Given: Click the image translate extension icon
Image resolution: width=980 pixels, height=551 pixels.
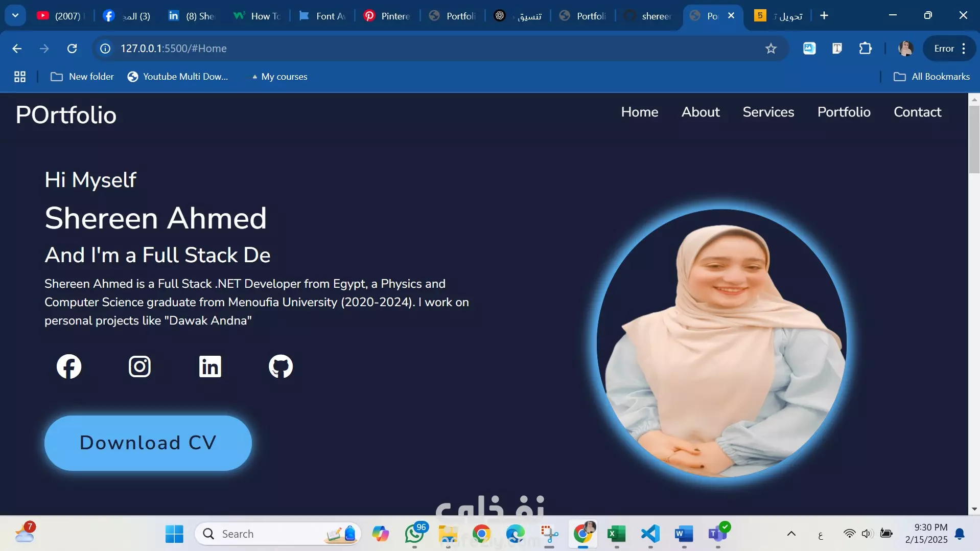Looking at the screenshot, I should pos(809,49).
